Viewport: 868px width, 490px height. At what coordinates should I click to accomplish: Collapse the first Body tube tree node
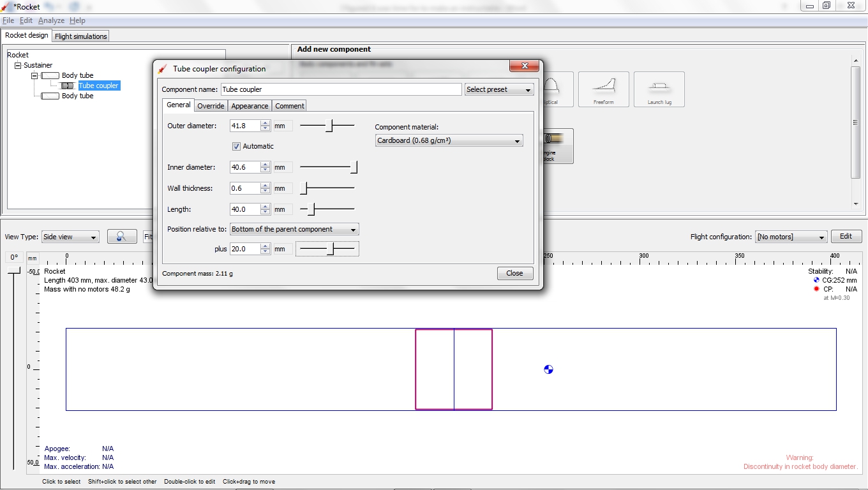(34, 75)
